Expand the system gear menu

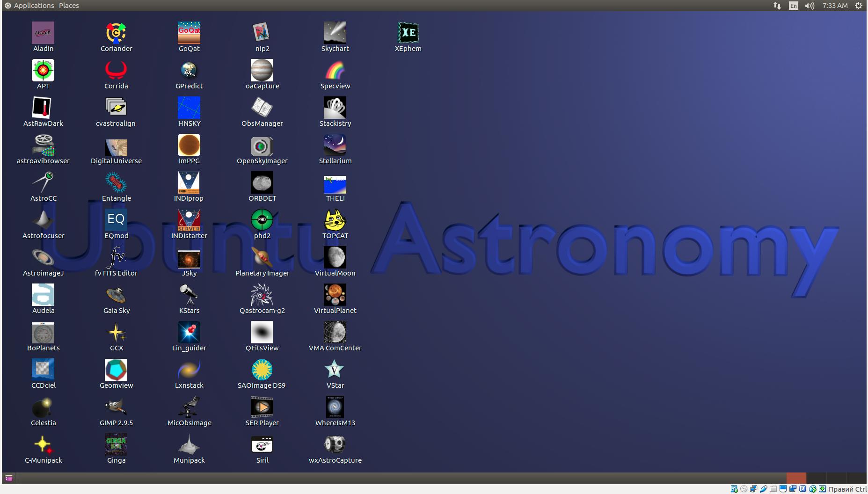pos(859,6)
